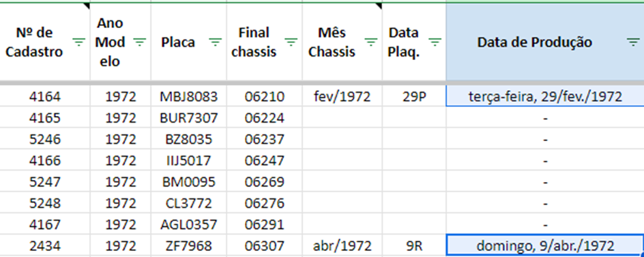Select the 29P plaque date cell
The width and height of the screenshot is (644, 257).
click(x=414, y=97)
